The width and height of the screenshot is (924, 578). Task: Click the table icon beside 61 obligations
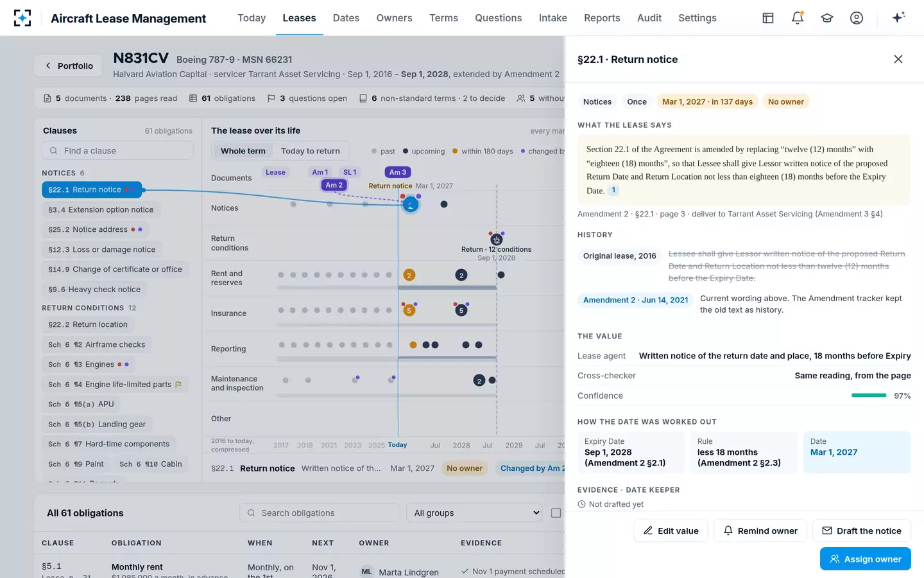point(193,98)
